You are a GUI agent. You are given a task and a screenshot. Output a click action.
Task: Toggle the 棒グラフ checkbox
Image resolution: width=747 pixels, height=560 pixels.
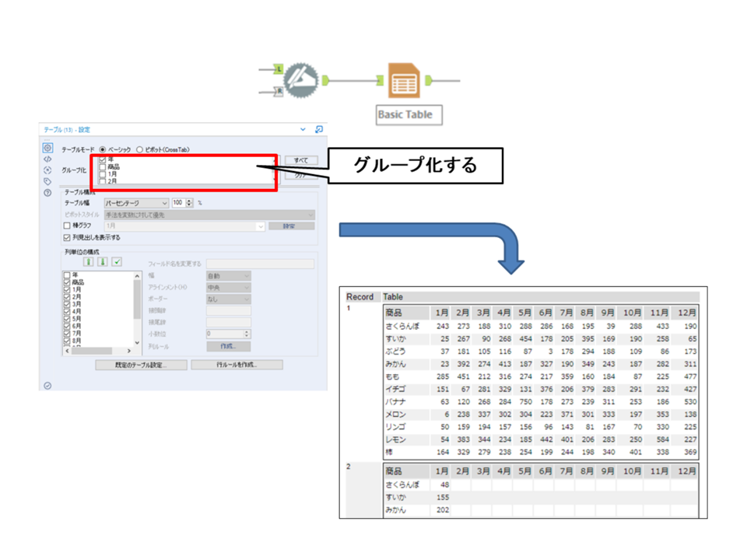click(x=66, y=226)
